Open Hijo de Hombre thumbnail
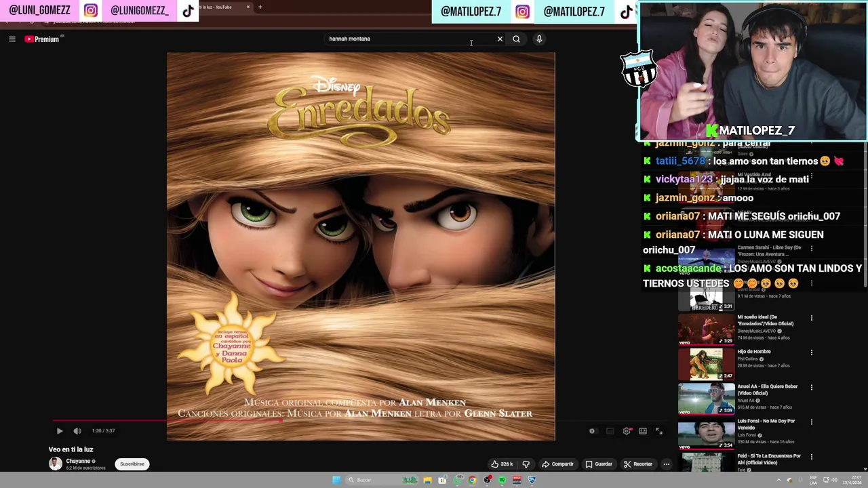The height and width of the screenshot is (488, 868). click(x=706, y=364)
